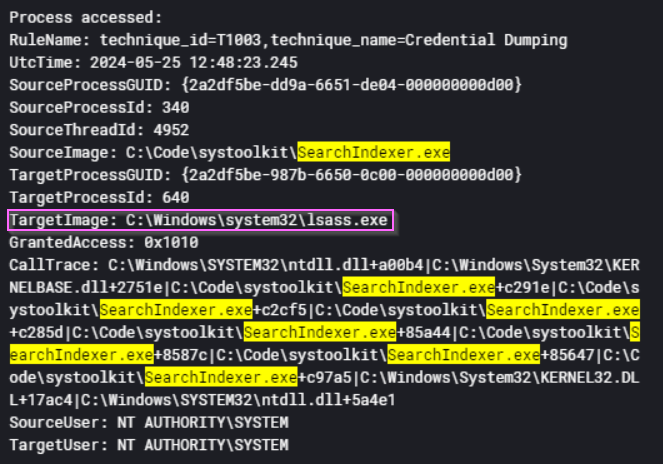Click highlighted SearchIndexer.exe on the SourceImage line
Image resolution: width=663 pixels, height=464 pixels.
point(374,153)
